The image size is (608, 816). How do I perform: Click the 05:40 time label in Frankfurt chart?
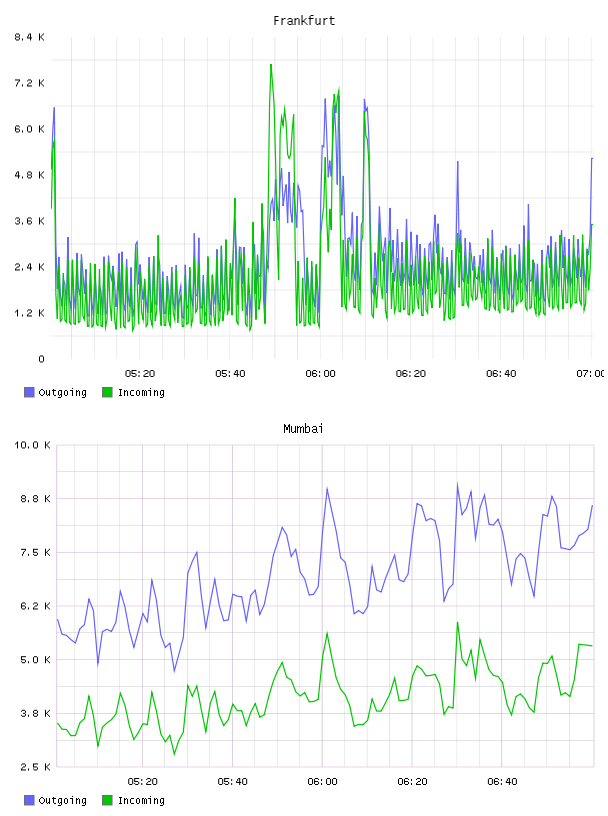point(230,374)
